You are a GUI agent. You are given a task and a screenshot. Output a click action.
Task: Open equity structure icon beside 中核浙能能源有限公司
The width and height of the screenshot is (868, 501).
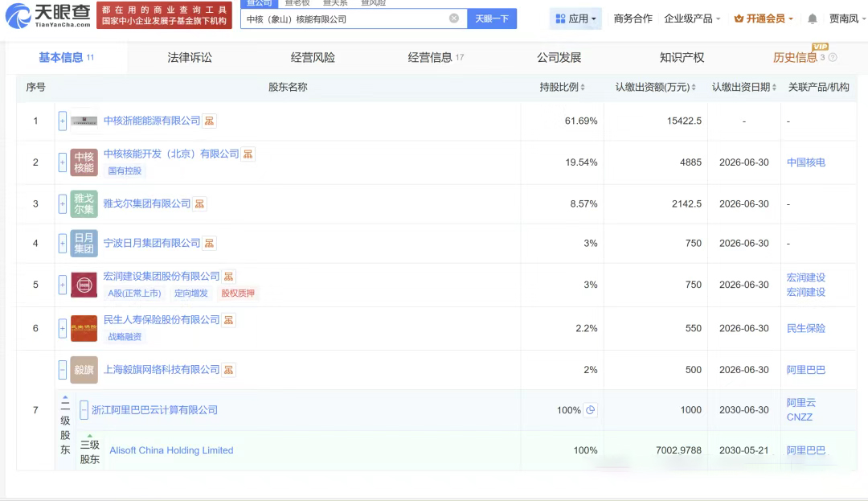click(x=210, y=121)
